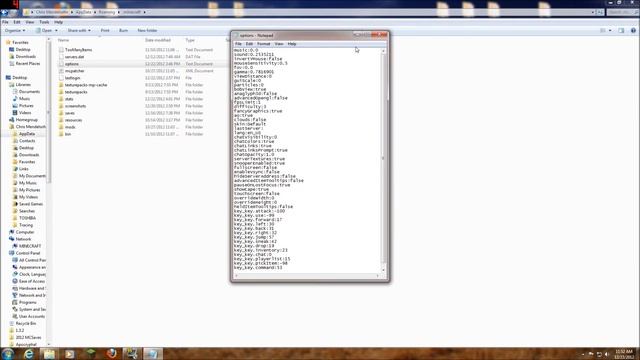
Task: Toggle the preview pane icon
Action: point(621,31)
